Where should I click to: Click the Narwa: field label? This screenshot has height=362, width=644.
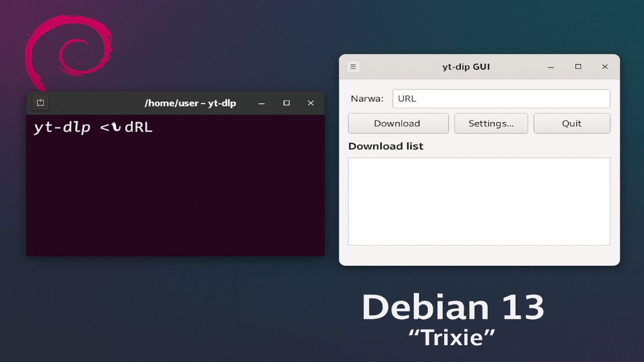367,98
